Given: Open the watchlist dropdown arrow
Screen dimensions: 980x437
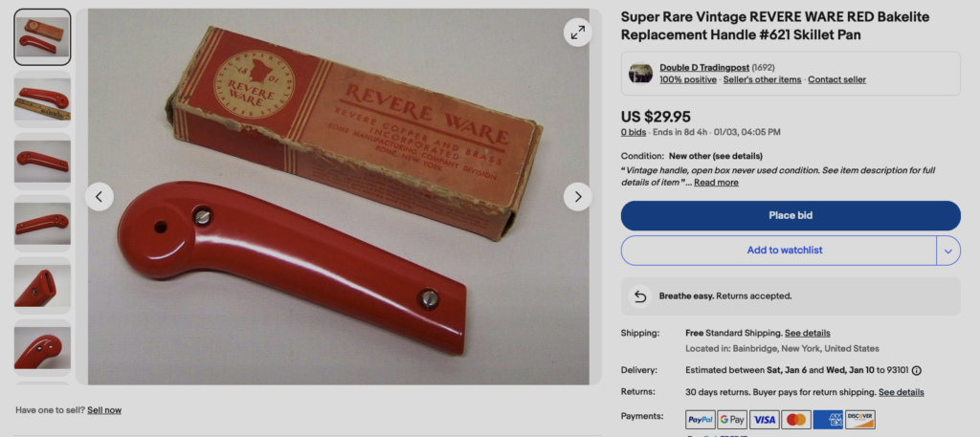Looking at the screenshot, I should (948, 251).
